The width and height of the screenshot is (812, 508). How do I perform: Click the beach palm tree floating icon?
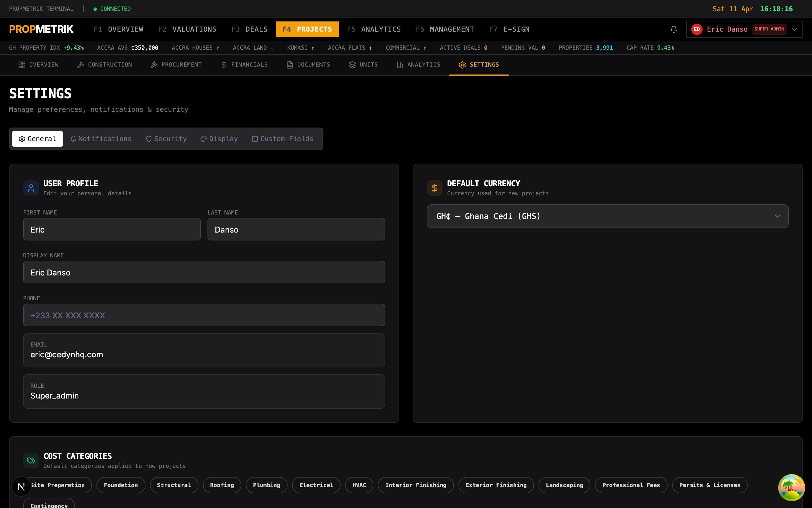(x=791, y=487)
